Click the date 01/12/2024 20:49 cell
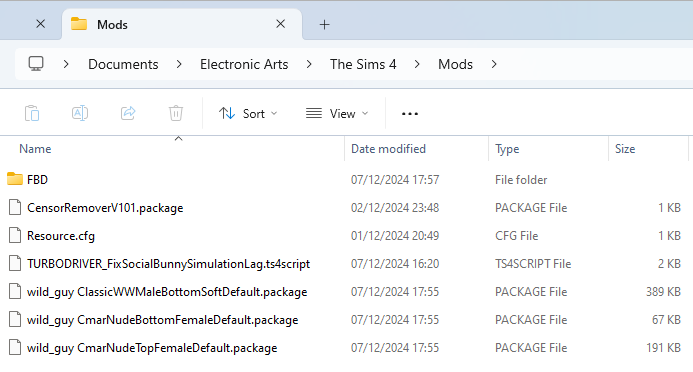This screenshot has width=693, height=372. coord(395,236)
